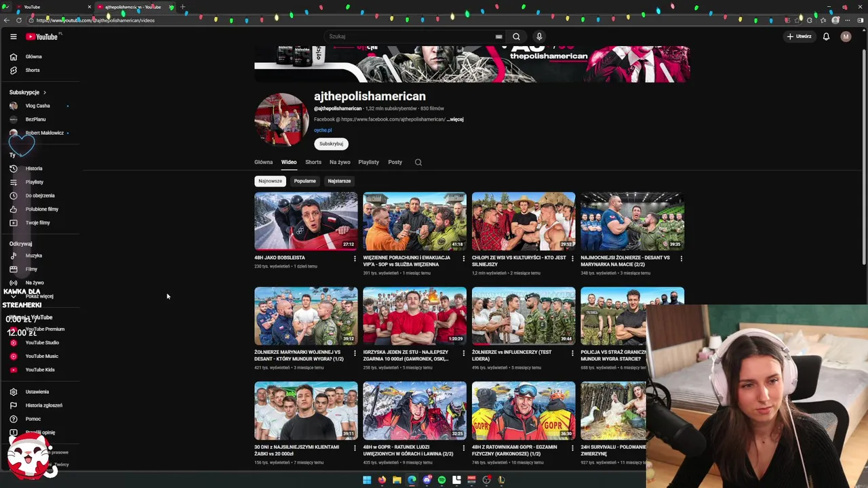Open the YouTube hamburger guide menu
The width and height of the screenshot is (868, 488).
point(13,37)
